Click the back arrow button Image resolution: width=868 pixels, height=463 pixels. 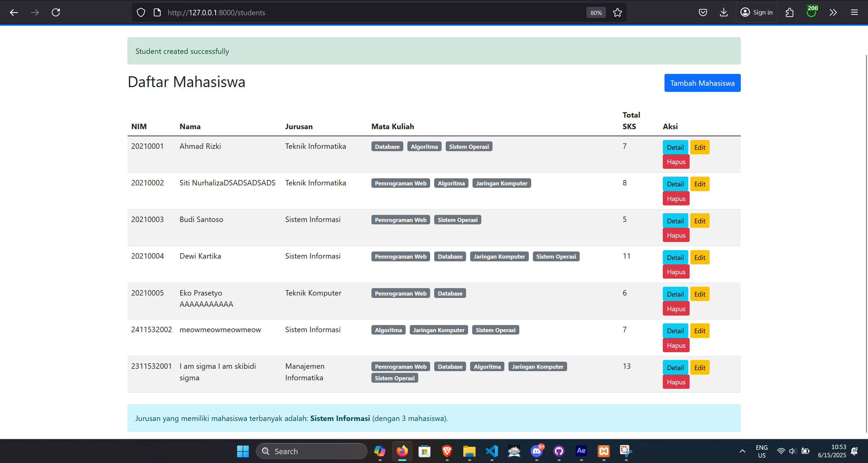pyautogui.click(x=14, y=13)
